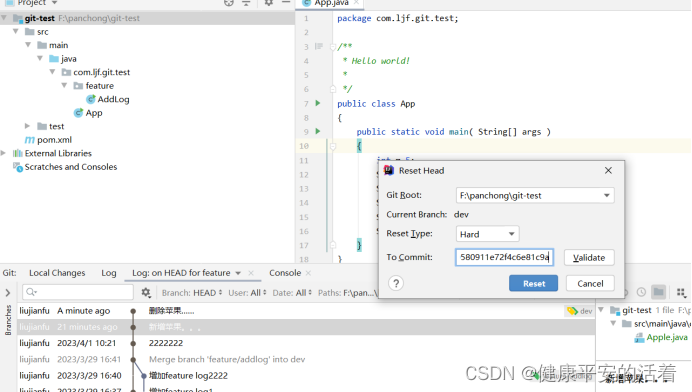Expand the test folder

27,126
